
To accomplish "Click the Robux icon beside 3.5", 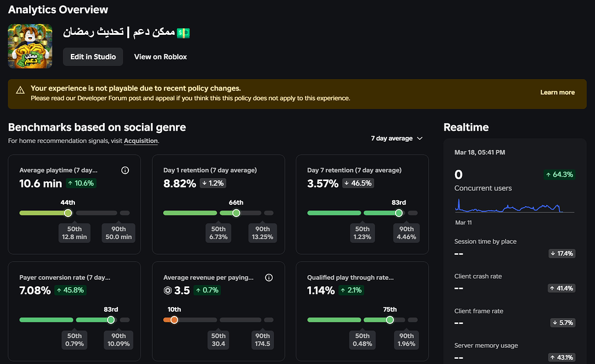I will pos(168,290).
